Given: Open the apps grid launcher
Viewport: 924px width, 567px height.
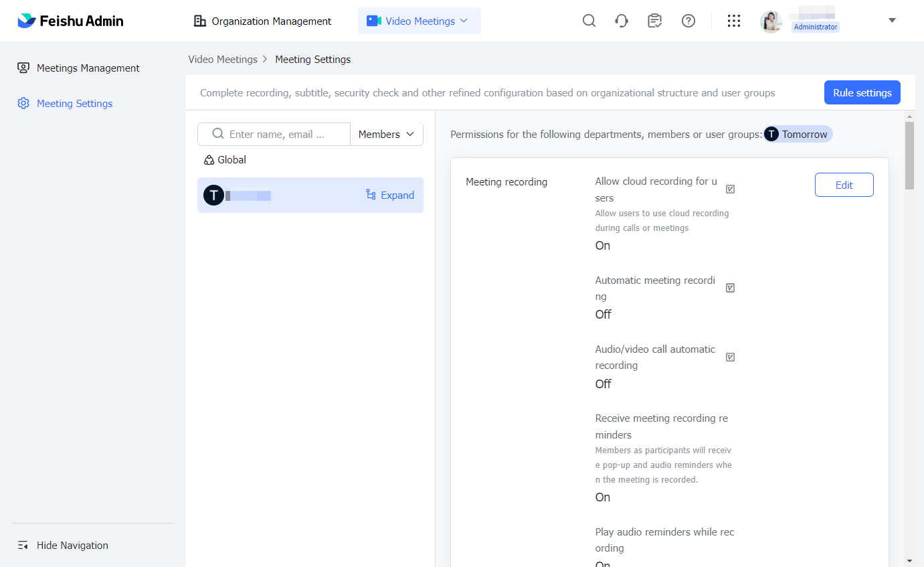Looking at the screenshot, I should [x=734, y=21].
